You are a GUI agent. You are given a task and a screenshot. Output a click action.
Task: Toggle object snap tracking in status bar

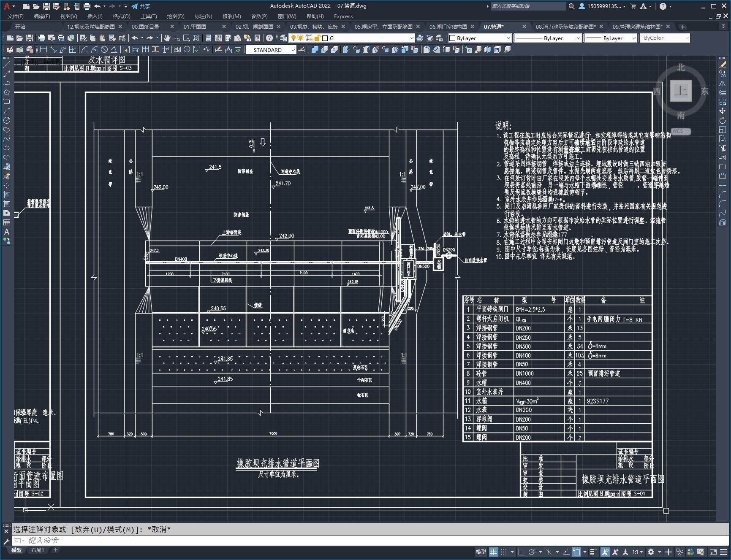coord(566,552)
